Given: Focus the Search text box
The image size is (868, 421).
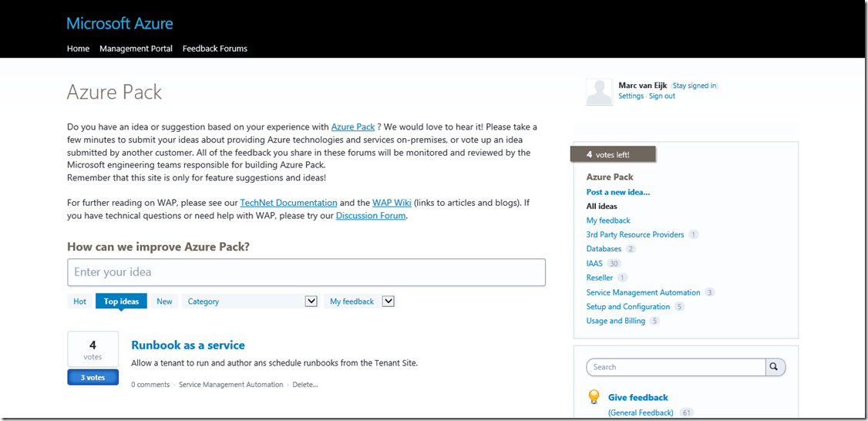Looking at the screenshot, I should pos(675,367).
